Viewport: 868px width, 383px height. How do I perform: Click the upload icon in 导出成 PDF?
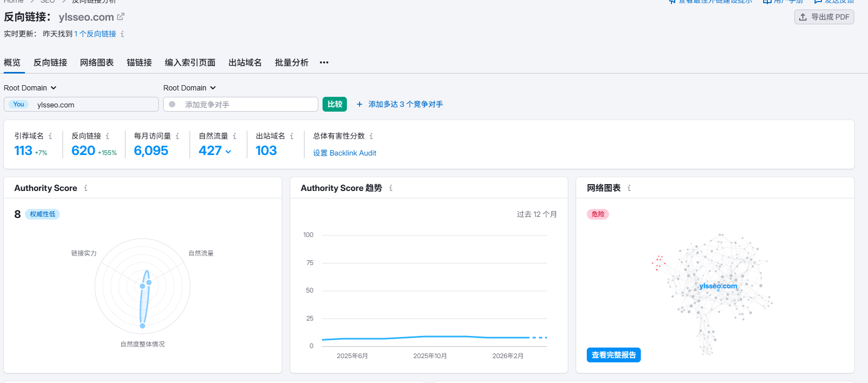pos(803,17)
